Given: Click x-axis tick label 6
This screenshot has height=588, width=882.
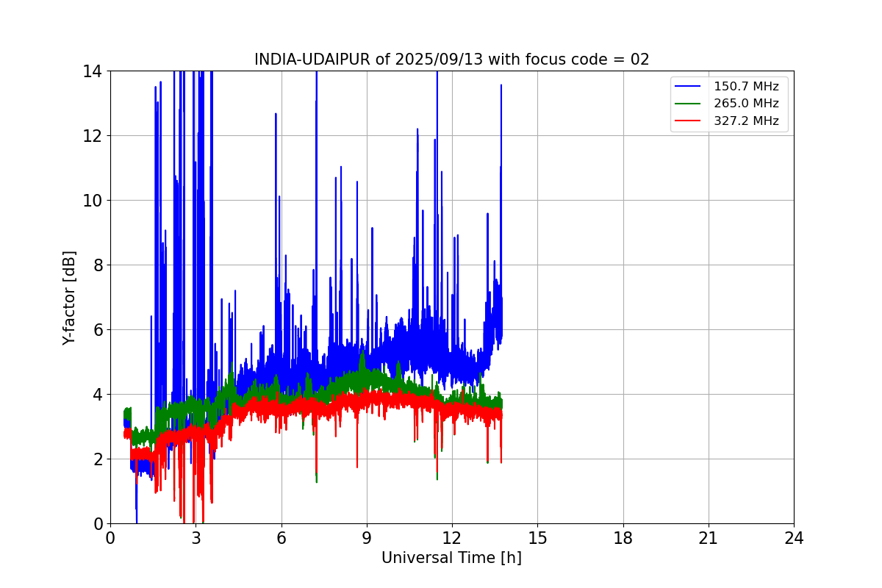Looking at the screenshot, I should (281, 538).
